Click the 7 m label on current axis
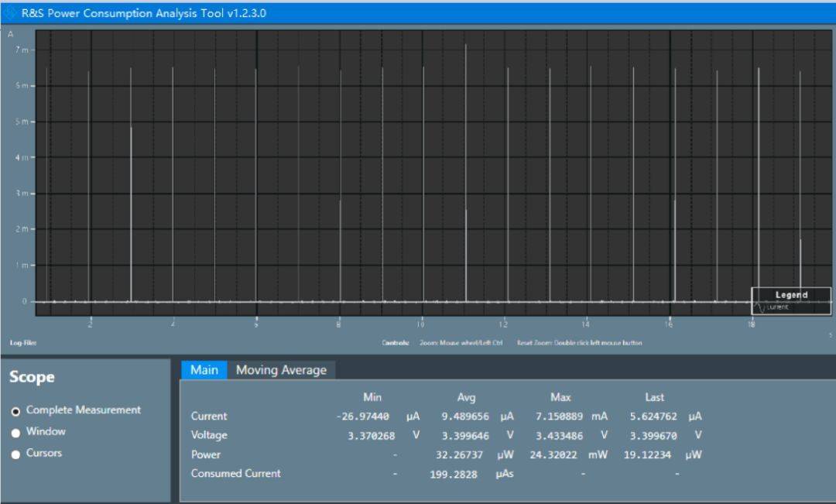This screenshot has height=504, width=836. tap(22, 50)
